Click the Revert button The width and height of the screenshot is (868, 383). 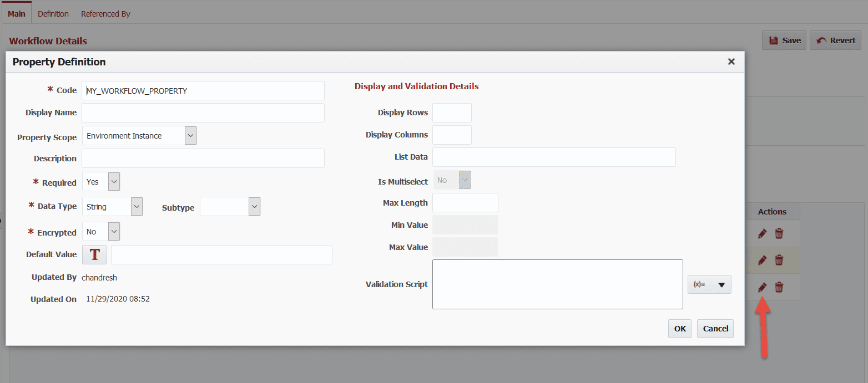[x=836, y=40]
